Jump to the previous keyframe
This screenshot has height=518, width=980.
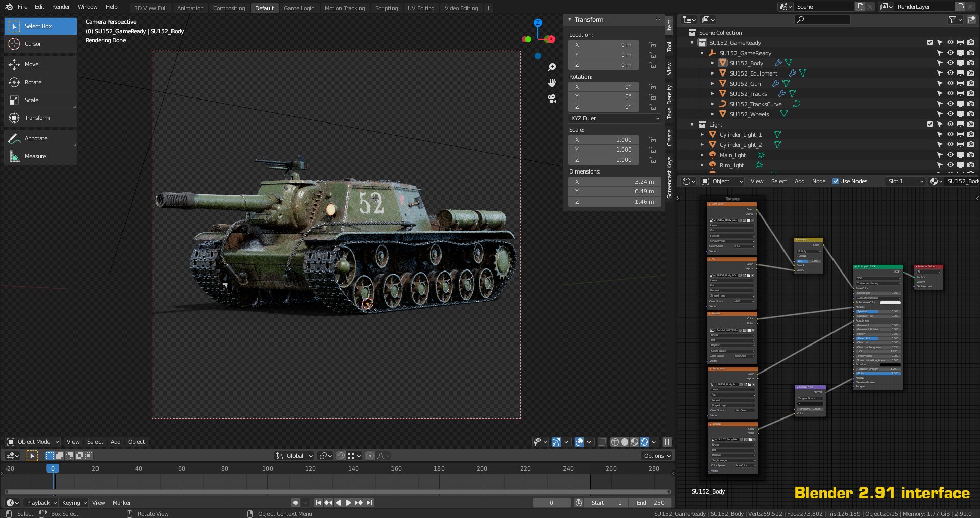[328, 503]
